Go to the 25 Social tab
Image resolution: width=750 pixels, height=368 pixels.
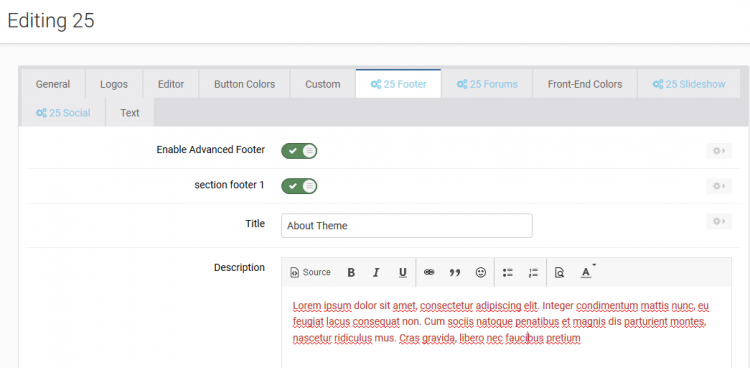[63, 113]
